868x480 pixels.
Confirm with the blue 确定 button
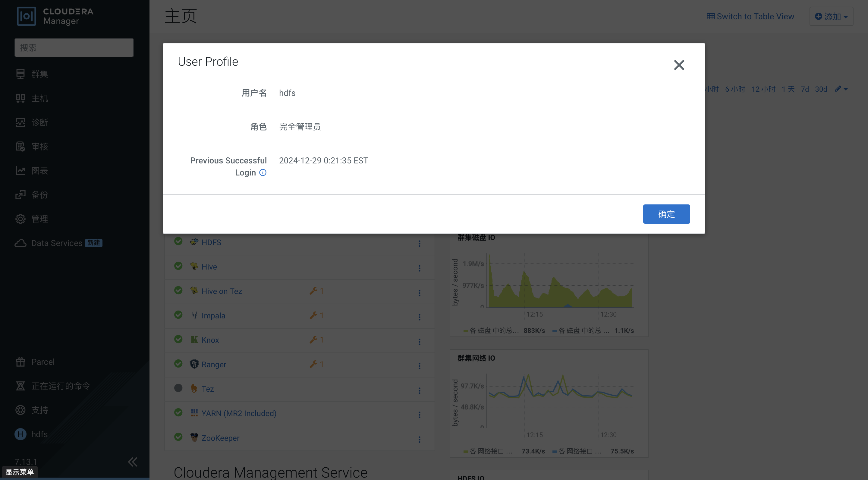[x=666, y=214]
